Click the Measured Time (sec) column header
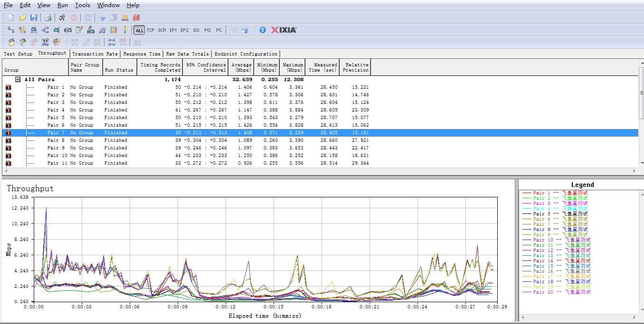This screenshot has height=324, width=644. (322, 67)
